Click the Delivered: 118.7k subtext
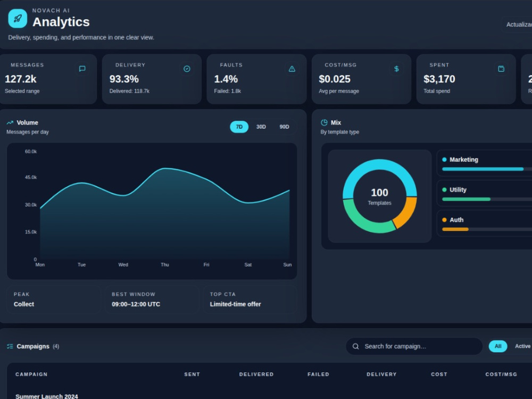 pyautogui.click(x=129, y=91)
